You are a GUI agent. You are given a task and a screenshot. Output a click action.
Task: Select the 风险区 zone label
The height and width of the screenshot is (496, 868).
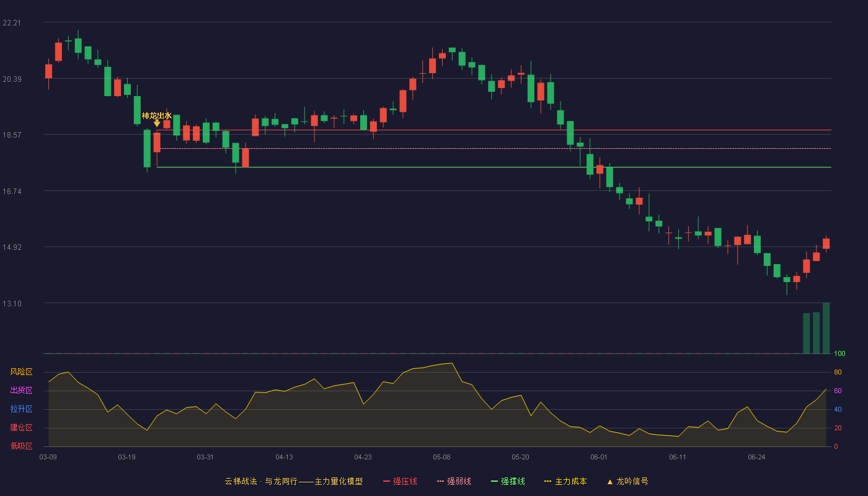[x=21, y=372]
